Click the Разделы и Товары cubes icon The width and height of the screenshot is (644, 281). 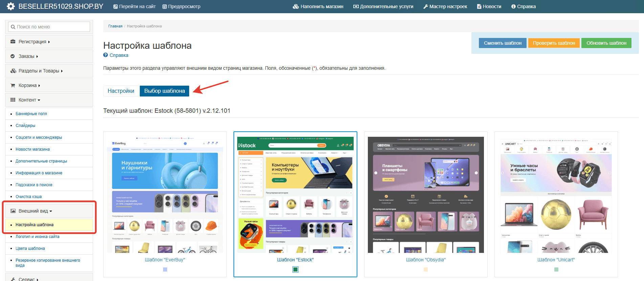[13, 71]
